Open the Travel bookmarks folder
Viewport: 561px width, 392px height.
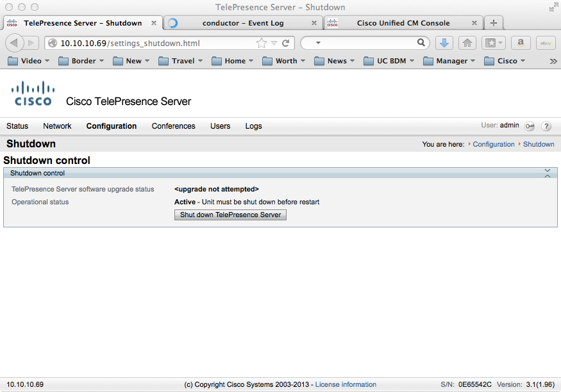click(x=180, y=61)
